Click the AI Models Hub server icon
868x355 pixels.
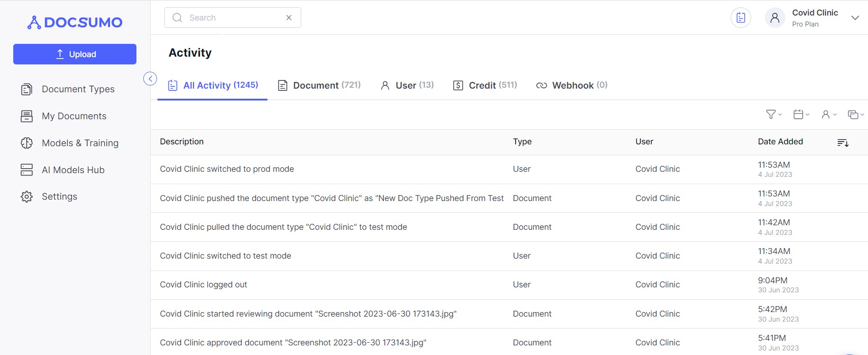pos(27,170)
